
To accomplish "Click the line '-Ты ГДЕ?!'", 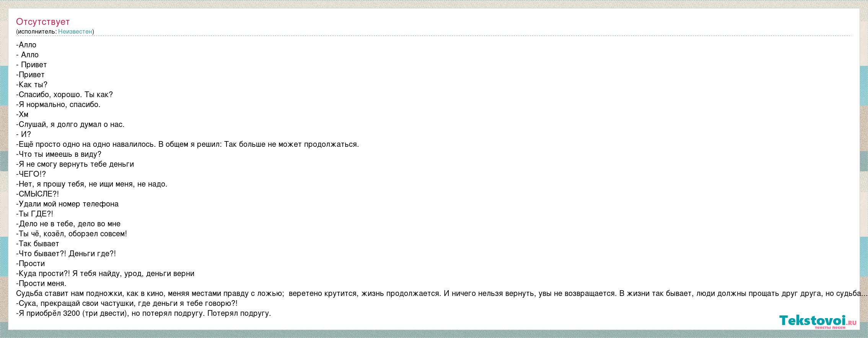I will coord(35,214).
